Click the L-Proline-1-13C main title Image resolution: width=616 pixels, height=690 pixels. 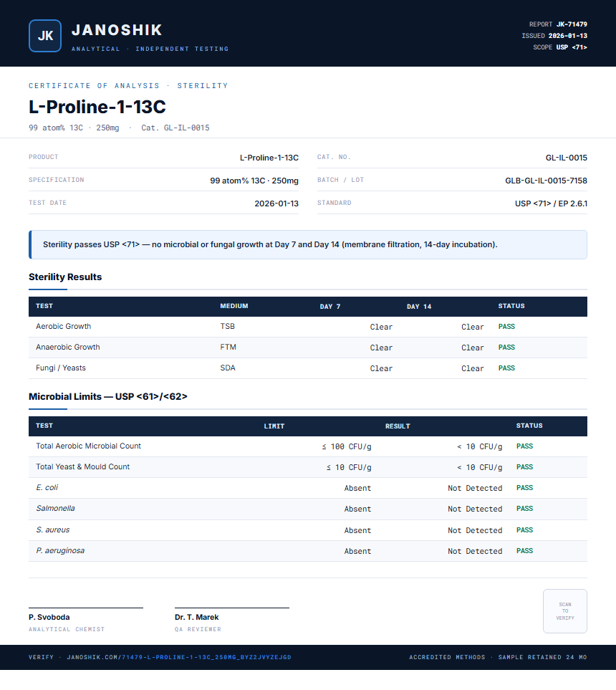[97, 107]
